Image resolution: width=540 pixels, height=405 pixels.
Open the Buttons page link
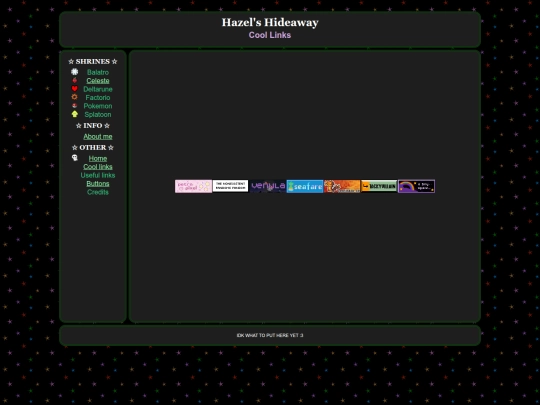98,184
